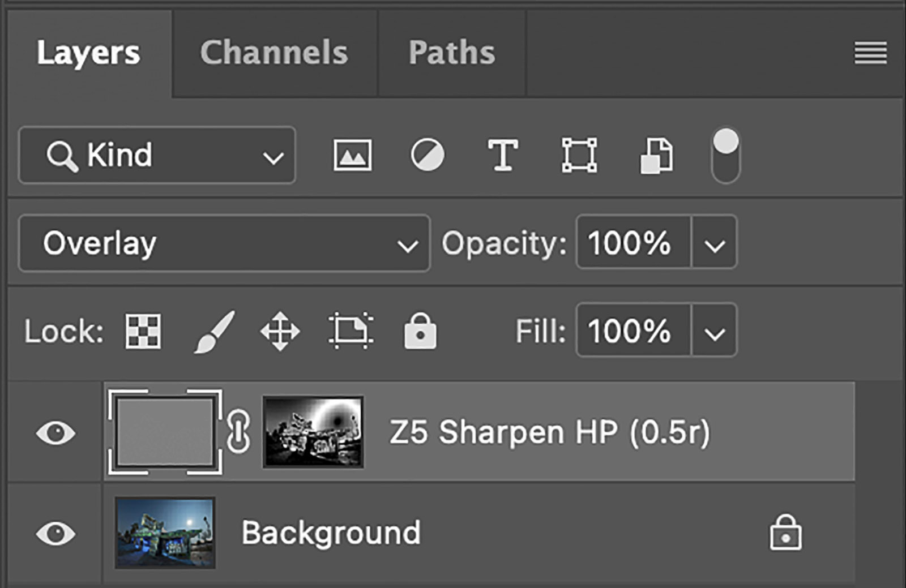Select the Z5 Sharpen layer mask thumbnail
This screenshot has width=906, height=588.
pos(313,432)
